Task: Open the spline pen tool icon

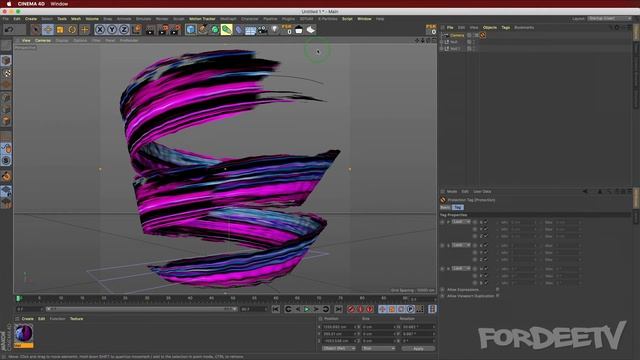Action: [203, 29]
